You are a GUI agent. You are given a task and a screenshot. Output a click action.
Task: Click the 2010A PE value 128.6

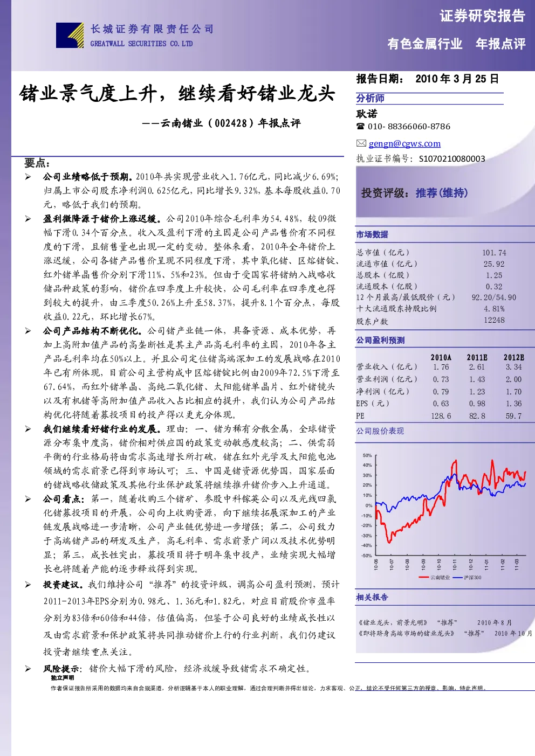(x=441, y=416)
